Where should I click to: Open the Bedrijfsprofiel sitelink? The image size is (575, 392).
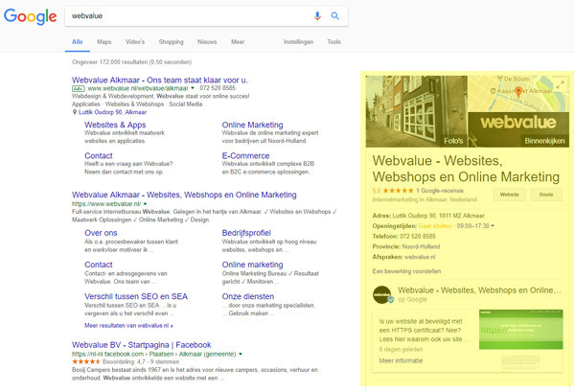click(x=246, y=233)
